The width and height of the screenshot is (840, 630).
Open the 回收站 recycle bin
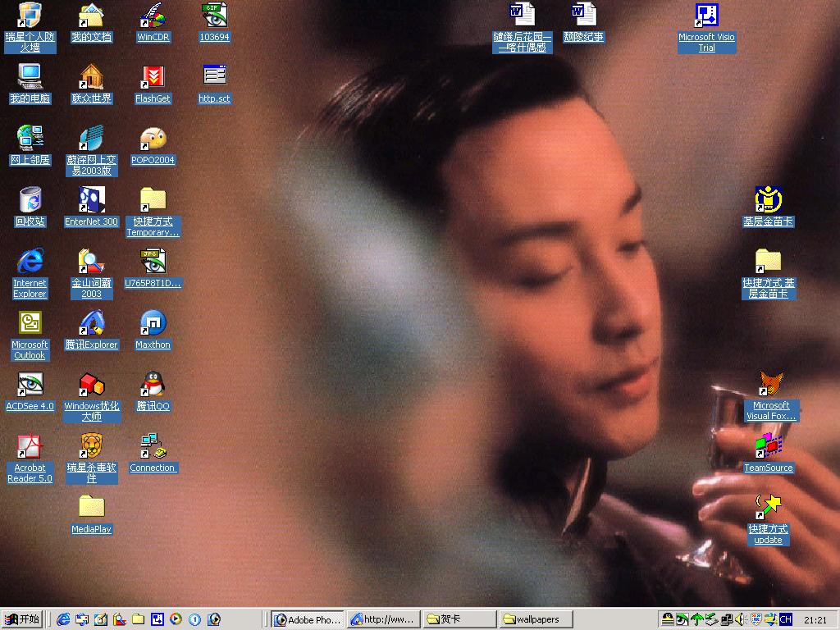pos(30,206)
